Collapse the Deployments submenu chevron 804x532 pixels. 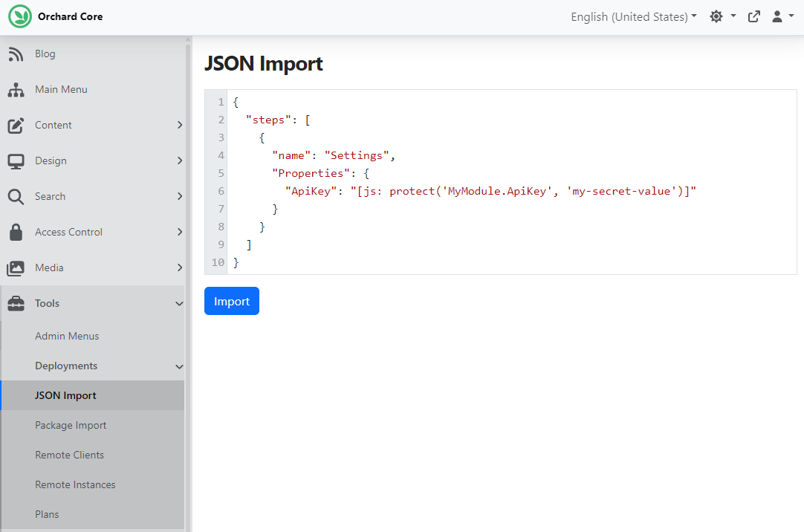pos(180,366)
